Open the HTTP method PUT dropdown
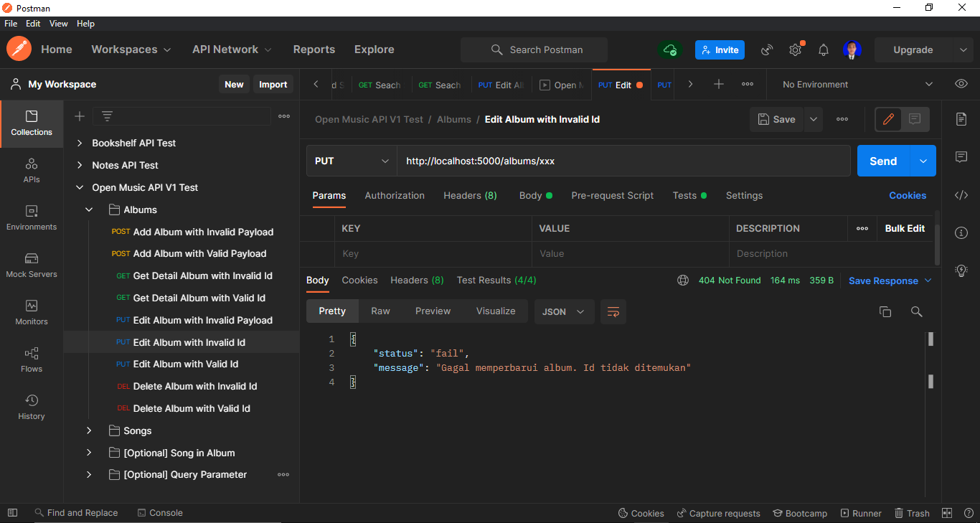 point(352,161)
